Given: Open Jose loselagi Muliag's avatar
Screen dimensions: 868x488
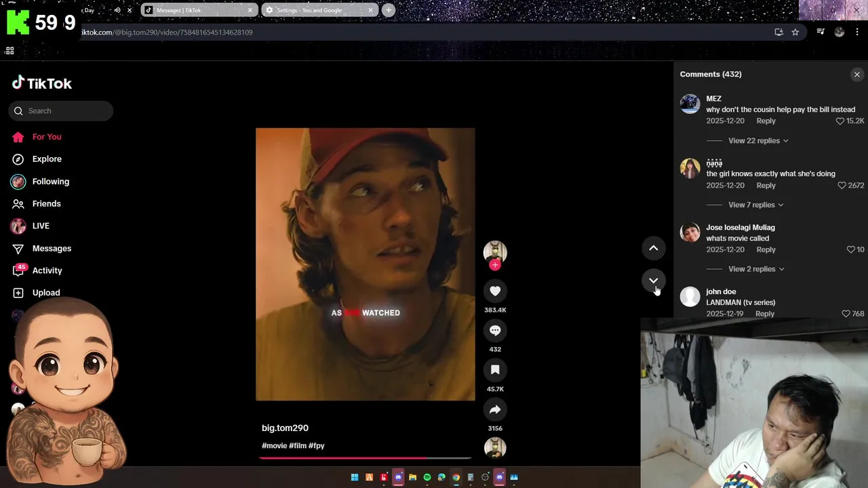Looking at the screenshot, I should click(x=690, y=232).
